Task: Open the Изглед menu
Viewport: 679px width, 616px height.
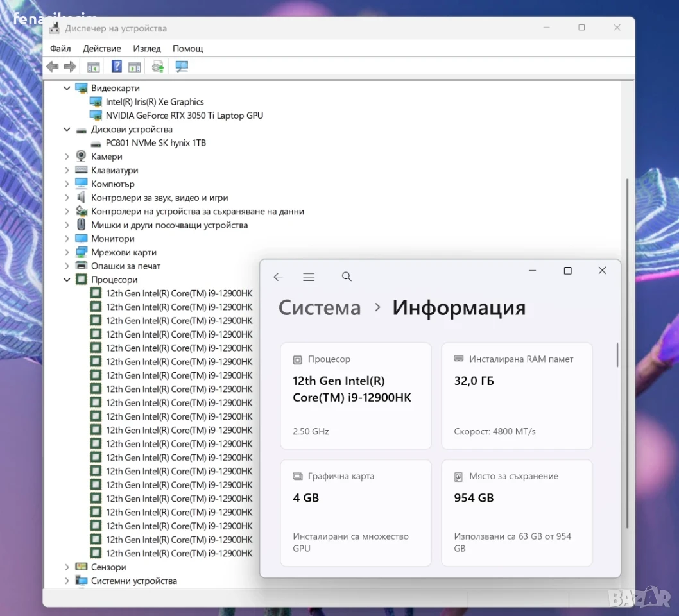Action: (x=147, y=49)
